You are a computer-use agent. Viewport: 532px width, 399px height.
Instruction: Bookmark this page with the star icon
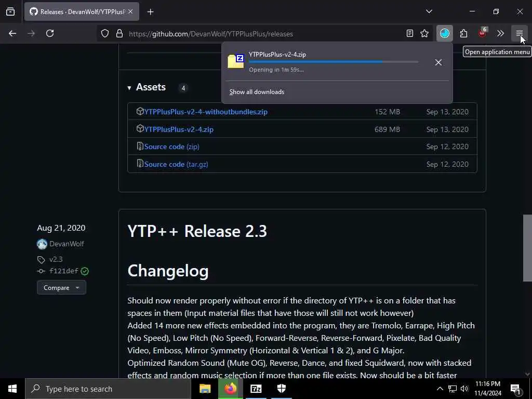pyautogui.click(x=424, y=33)
